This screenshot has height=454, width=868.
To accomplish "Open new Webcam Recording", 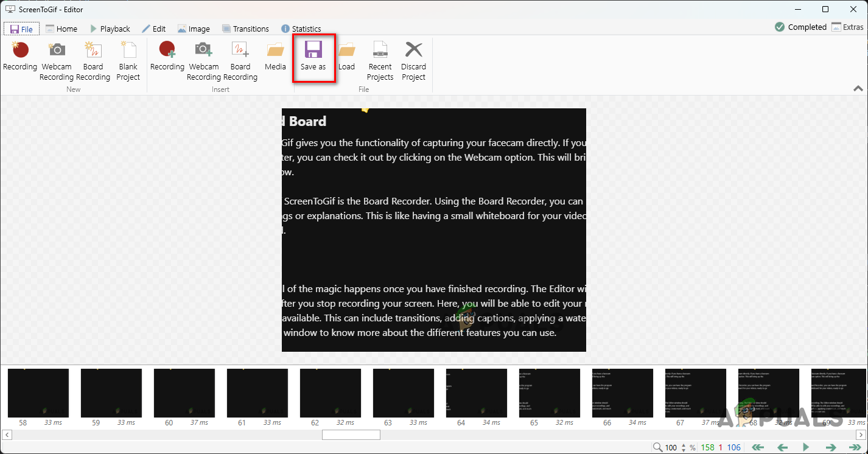I will [57, 61].
